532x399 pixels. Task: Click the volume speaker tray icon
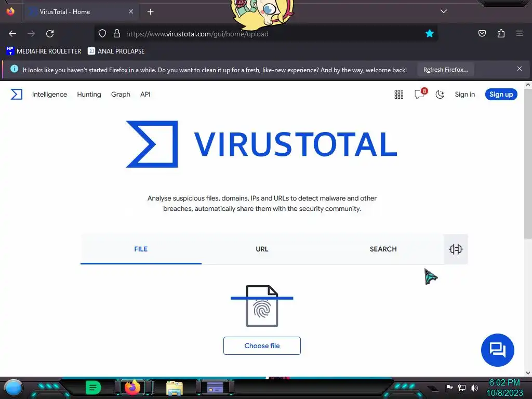point(474,388)
